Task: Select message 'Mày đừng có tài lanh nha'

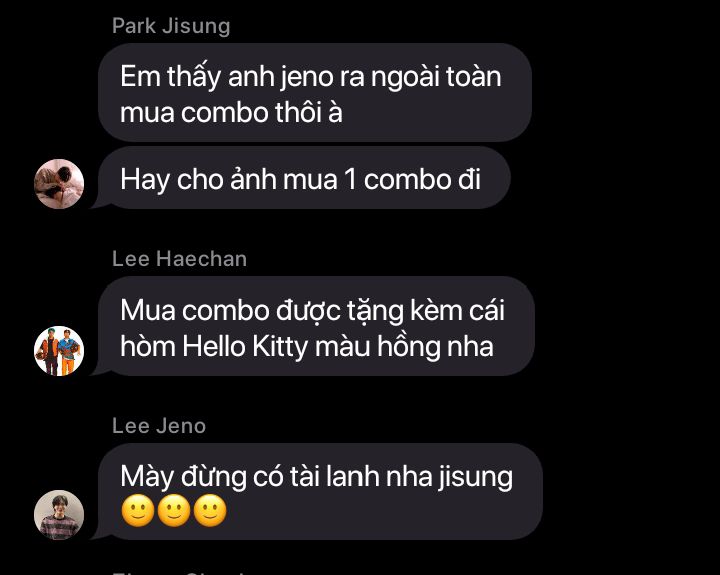Action: (x=321, y=491)
